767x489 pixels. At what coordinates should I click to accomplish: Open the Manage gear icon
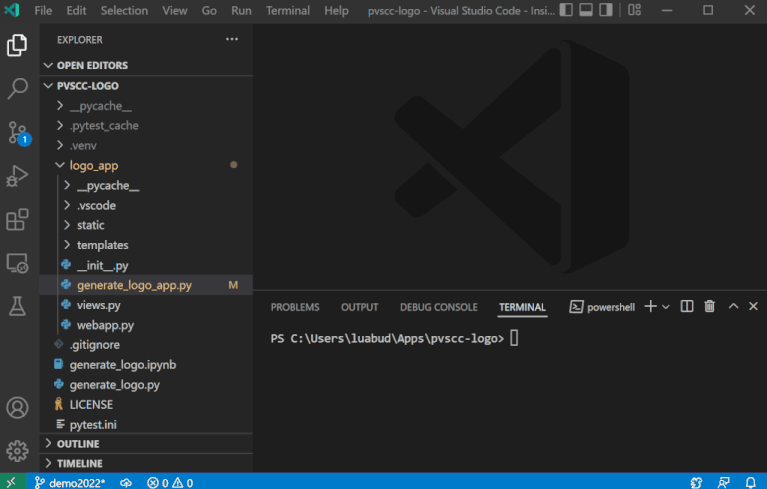click(x=17, y=451)
